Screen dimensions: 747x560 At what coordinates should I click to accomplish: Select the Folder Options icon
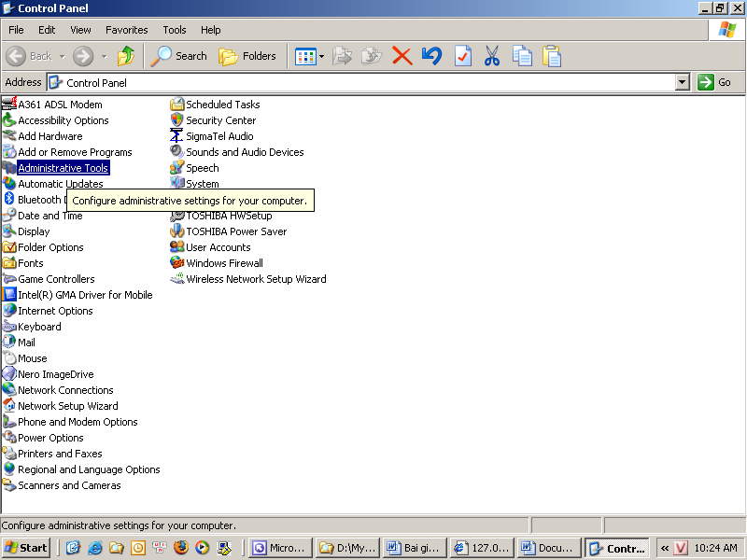coord(9,247)
